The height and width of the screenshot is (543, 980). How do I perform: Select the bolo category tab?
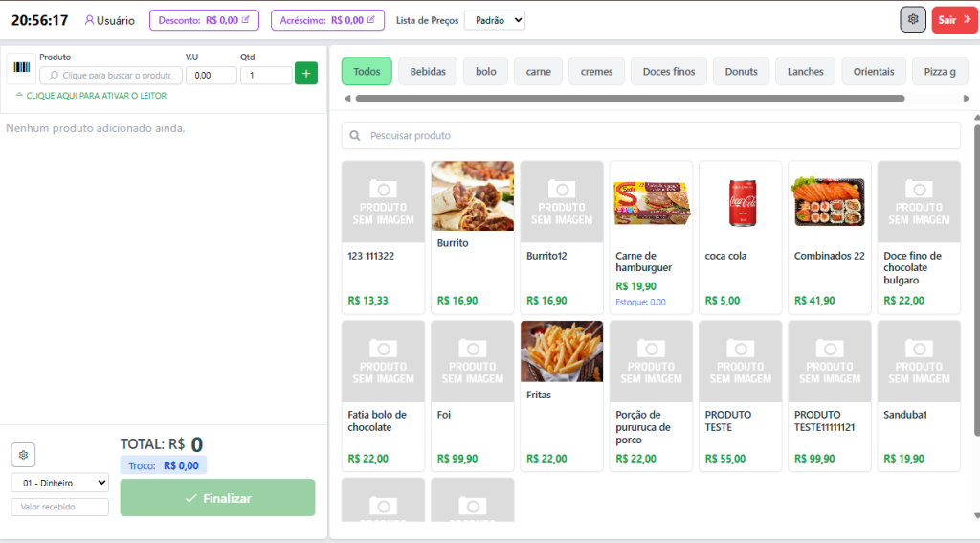(x=485, y=71)
